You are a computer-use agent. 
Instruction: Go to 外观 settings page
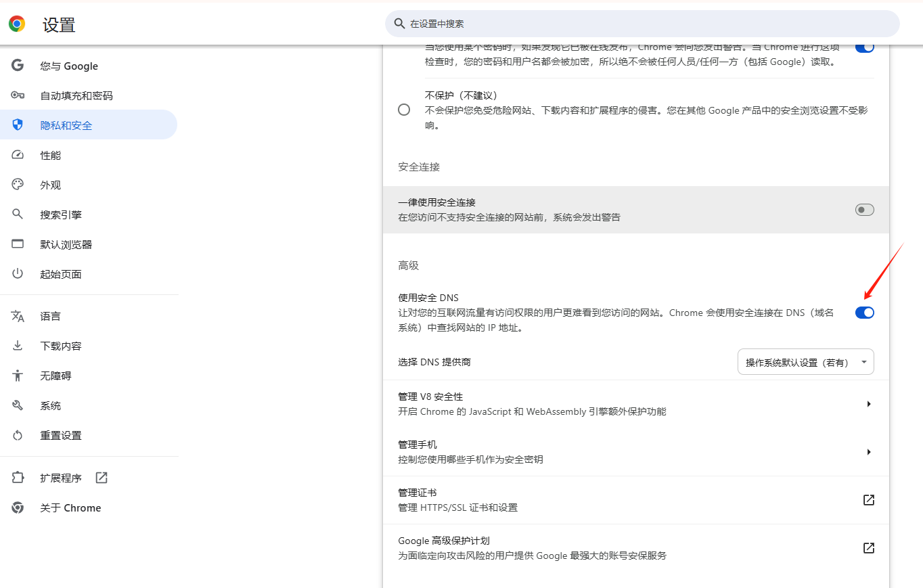[89, 185]
